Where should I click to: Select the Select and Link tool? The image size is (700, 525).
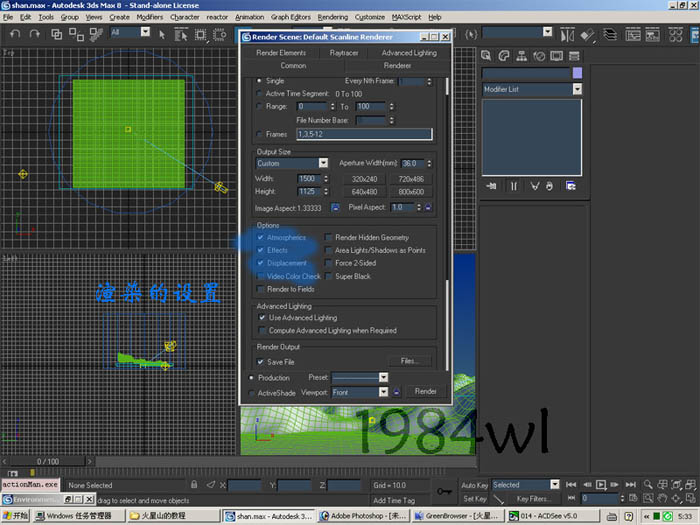tap(57, 34)
